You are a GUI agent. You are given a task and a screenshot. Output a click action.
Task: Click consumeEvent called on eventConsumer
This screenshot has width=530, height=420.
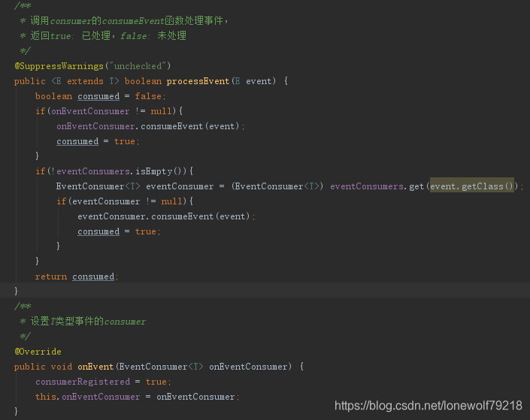pyautogui.click(x=182, y=216)
